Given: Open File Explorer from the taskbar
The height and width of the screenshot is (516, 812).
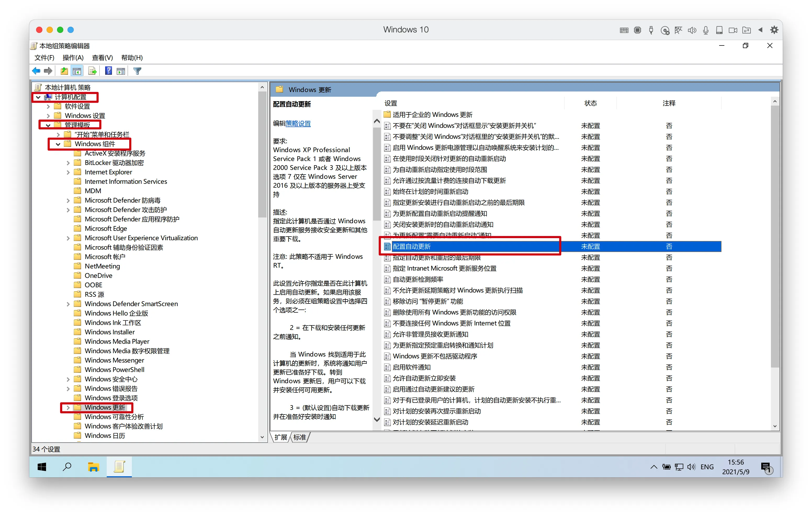Looking at the screenshot, I should [93, 467].
